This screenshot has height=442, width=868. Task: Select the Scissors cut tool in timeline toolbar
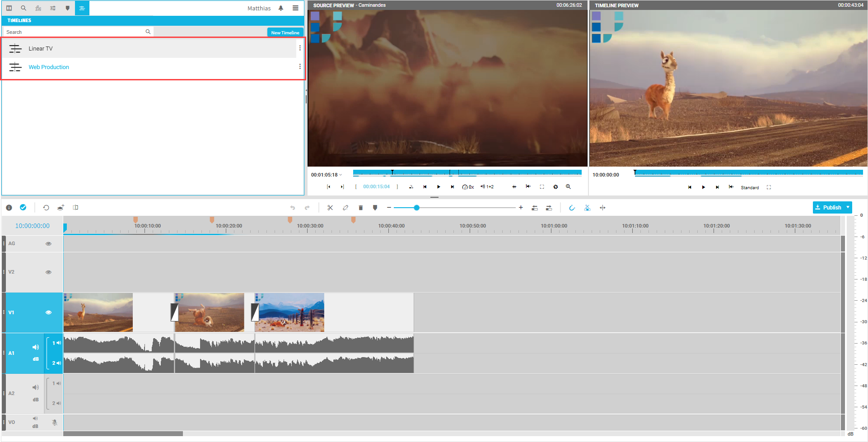tap(330, 208)
